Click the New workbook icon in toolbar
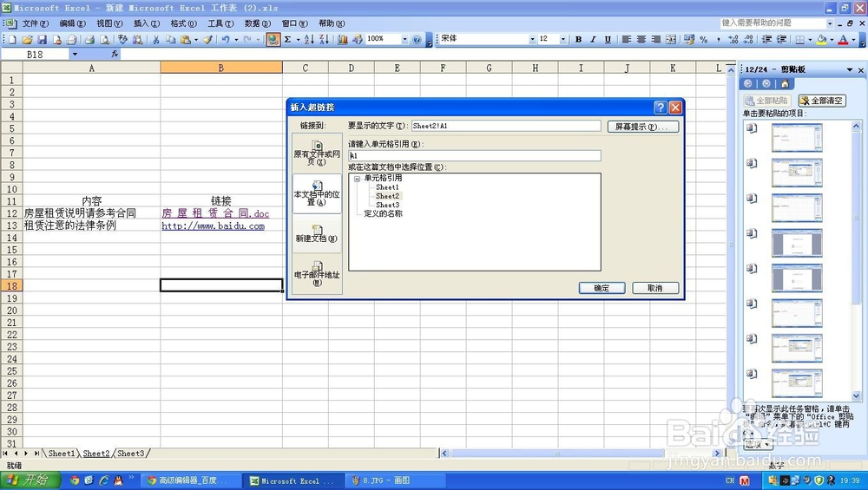Screen dimensions: 868x490 [x=12, y=39]
